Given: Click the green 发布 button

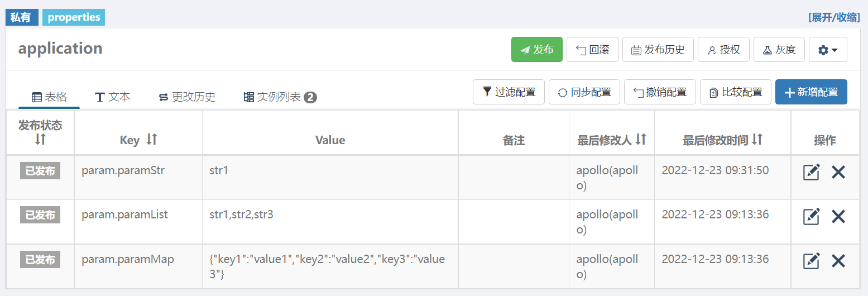Looking at the screenshot, I should (x=537, y=50).
